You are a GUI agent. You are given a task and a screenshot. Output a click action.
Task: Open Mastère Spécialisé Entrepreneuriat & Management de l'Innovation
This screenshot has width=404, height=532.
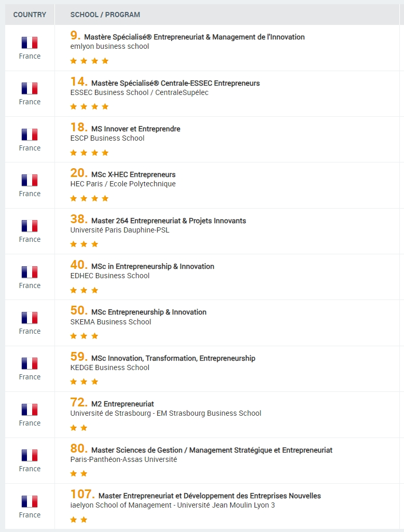pyautogui.click(x=194, y=37)
